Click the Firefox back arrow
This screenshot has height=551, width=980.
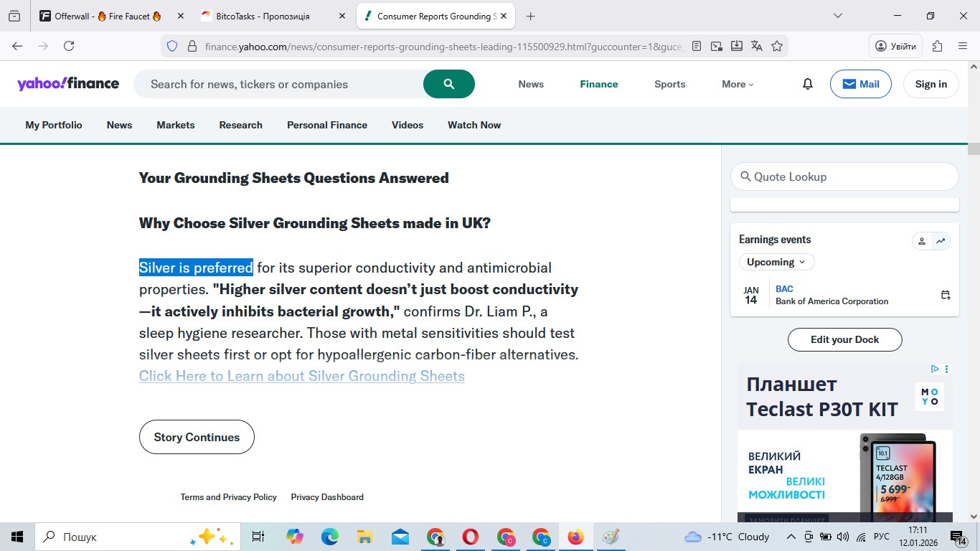point(17,46)
